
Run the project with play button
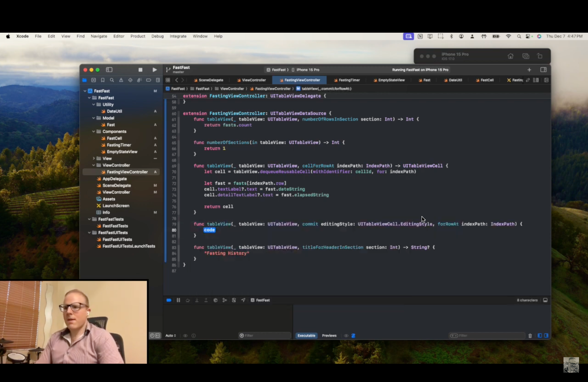[x=155, y=70]
